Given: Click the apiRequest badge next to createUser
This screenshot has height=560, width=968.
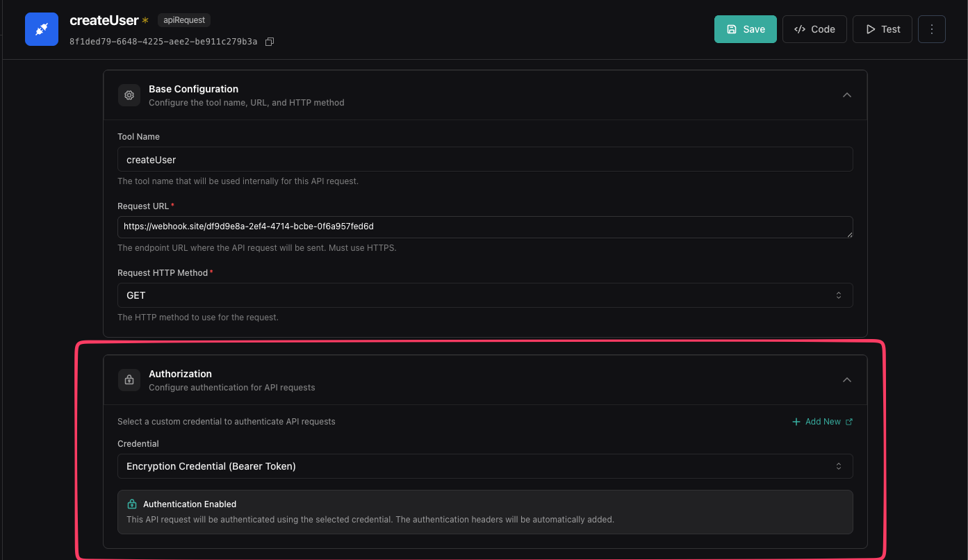Looking at the screenshot, I should (x=183, y=19).
